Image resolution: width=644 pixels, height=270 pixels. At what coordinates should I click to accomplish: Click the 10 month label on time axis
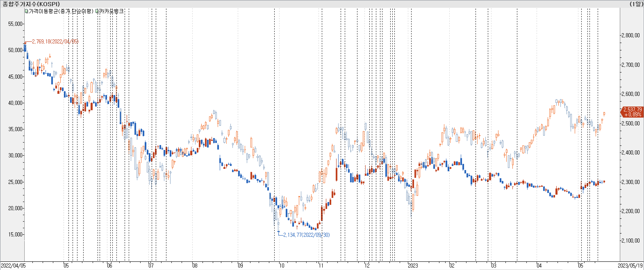pyautogui.click(x=282, y=265)
